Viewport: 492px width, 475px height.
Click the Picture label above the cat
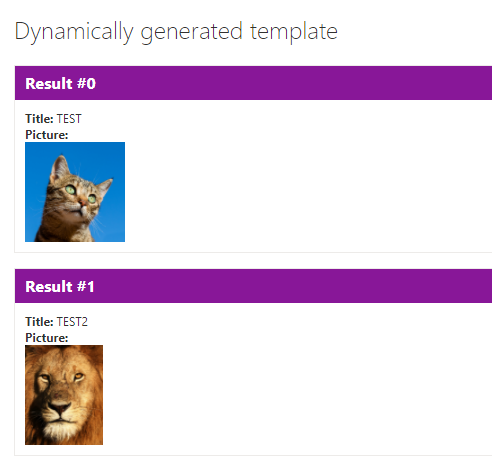(47, 135)
